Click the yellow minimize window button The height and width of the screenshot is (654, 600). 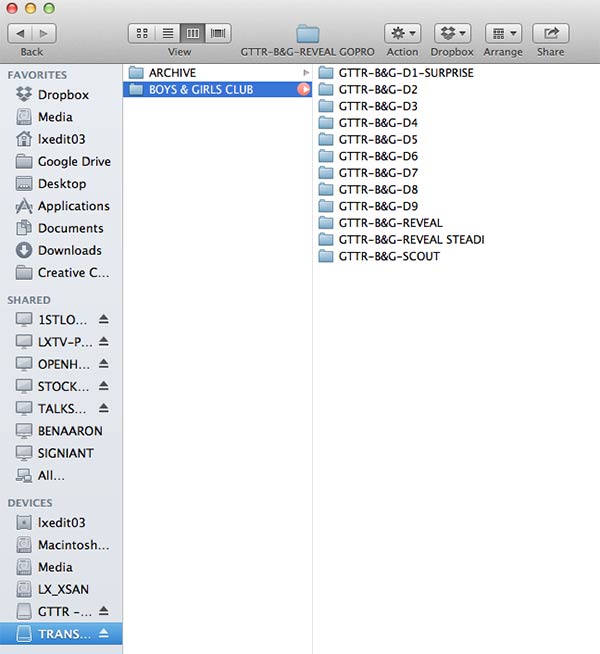tap(30, 8)
